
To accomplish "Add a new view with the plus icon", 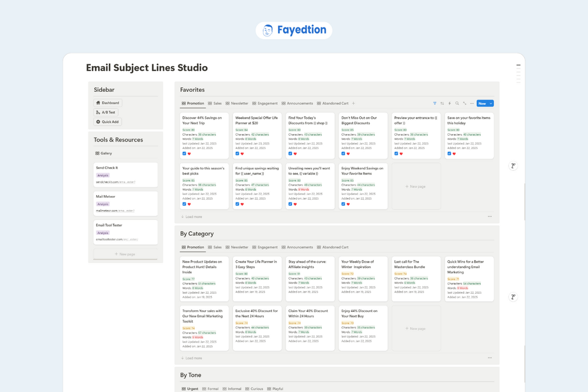I will click(x=353, y=104).
